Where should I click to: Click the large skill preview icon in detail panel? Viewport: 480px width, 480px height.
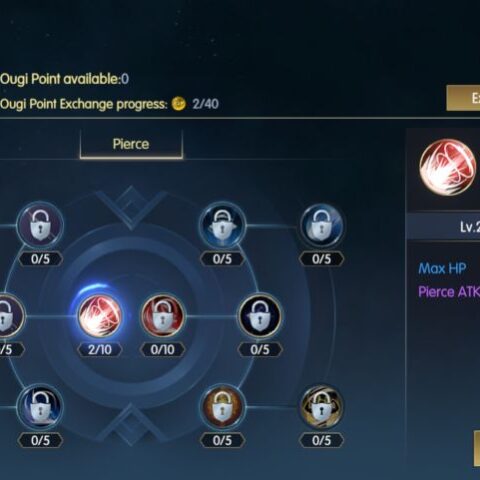pyautogui.click(x=448, y=167)
